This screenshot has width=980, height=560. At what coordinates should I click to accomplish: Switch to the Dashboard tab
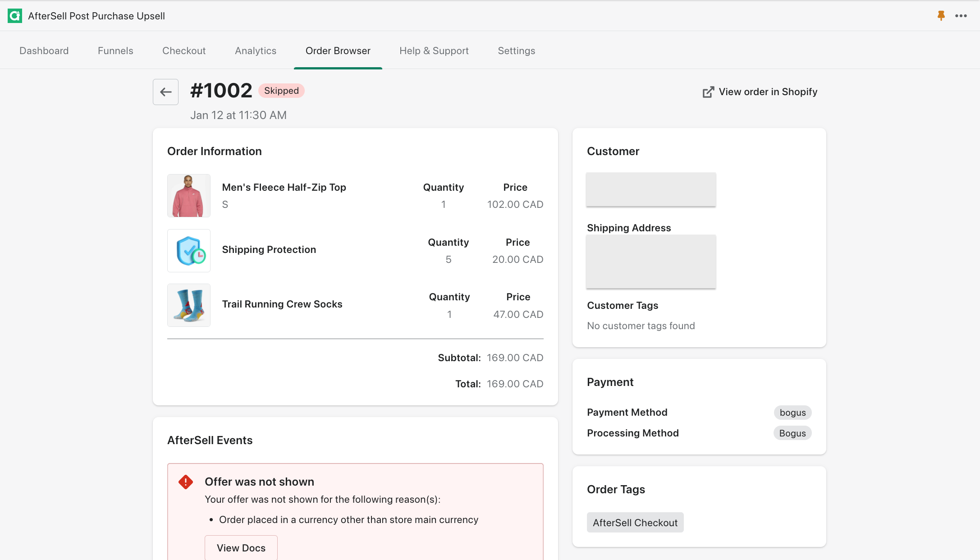click(x=44, y=51)
